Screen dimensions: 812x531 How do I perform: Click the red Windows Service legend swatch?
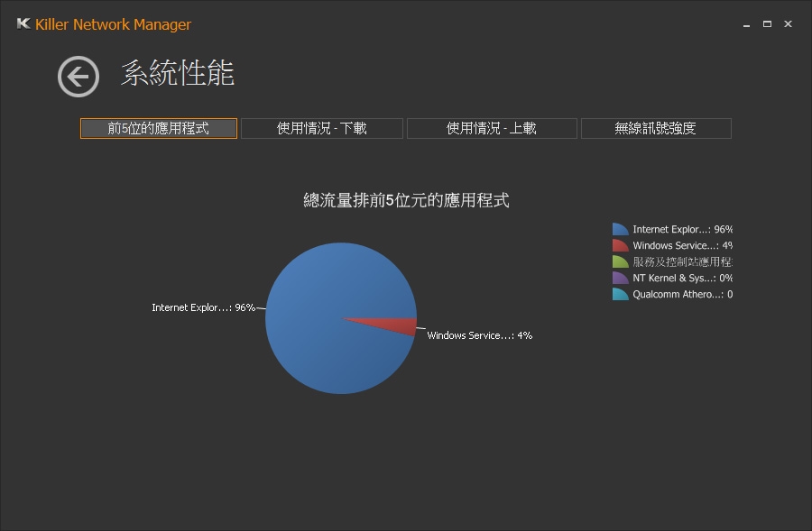click(x=620, y=245)
